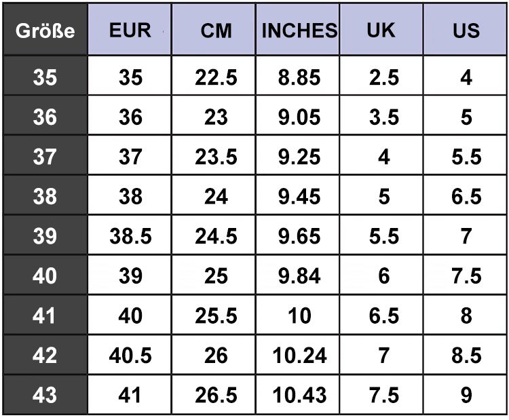Select the INCHES column header
Screen dimensions: 509x420
299,31
